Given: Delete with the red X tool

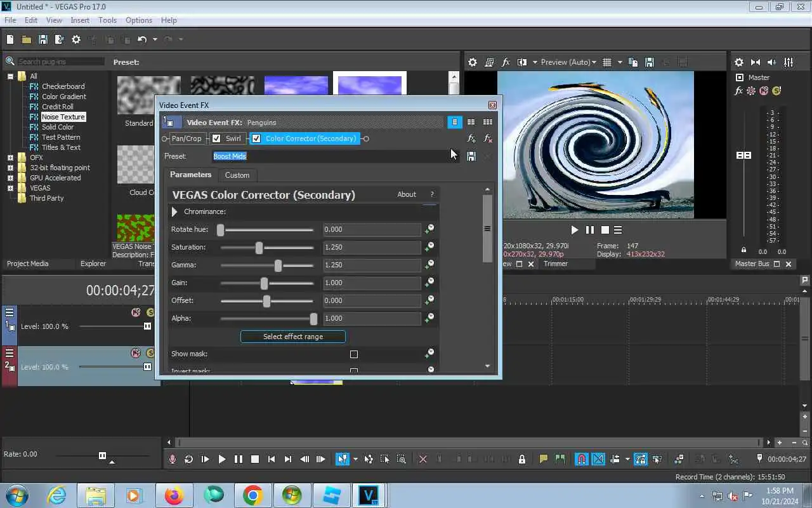Looking at the screenshot, I should tap(423, 459).
